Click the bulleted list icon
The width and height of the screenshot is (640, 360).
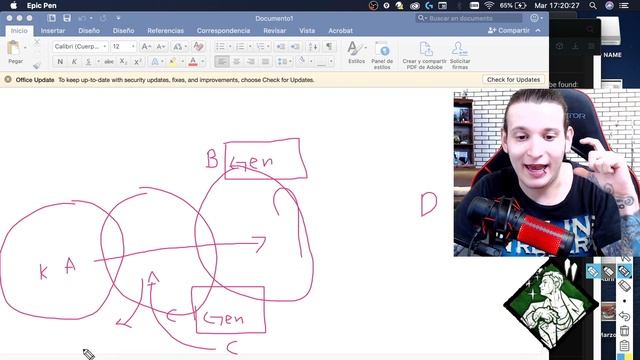tap(220, 47)
